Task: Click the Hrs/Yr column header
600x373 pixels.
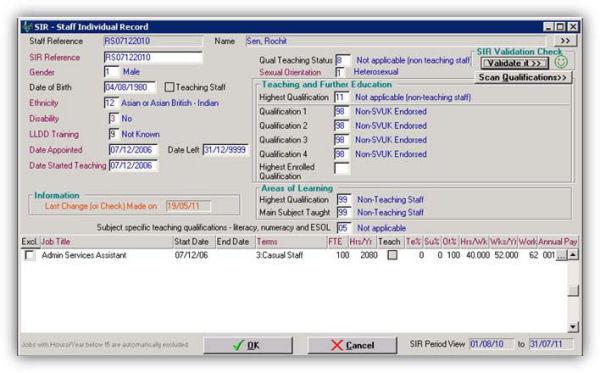Action: point(361,242)
